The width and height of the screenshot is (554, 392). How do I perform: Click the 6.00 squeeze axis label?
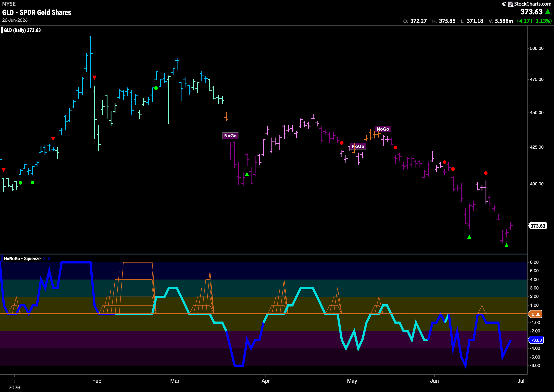(534, 262)
